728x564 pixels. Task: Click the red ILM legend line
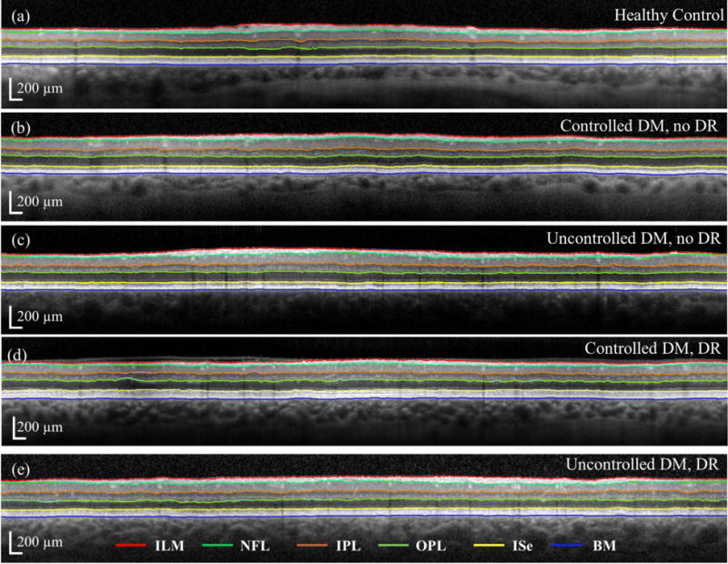pyautogui.click(x=136, y=546)
